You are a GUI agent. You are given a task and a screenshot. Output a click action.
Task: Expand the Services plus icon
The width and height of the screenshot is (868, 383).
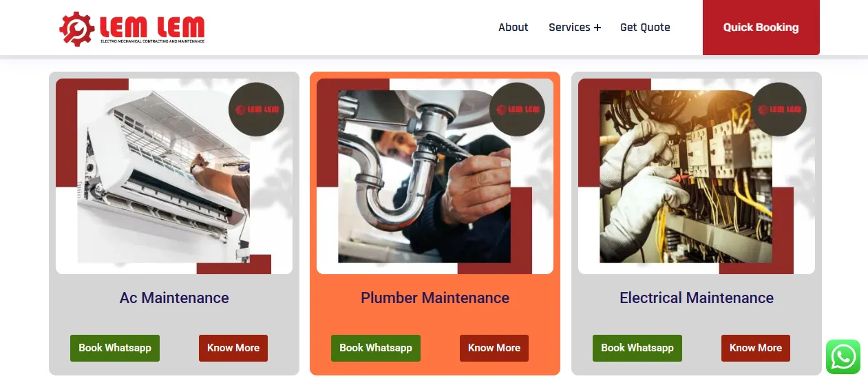click(x=597, y=28)
